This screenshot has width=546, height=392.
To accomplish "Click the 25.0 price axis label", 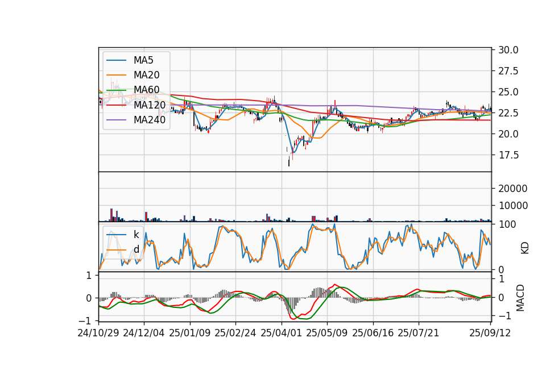I will [x=508, y=92].
